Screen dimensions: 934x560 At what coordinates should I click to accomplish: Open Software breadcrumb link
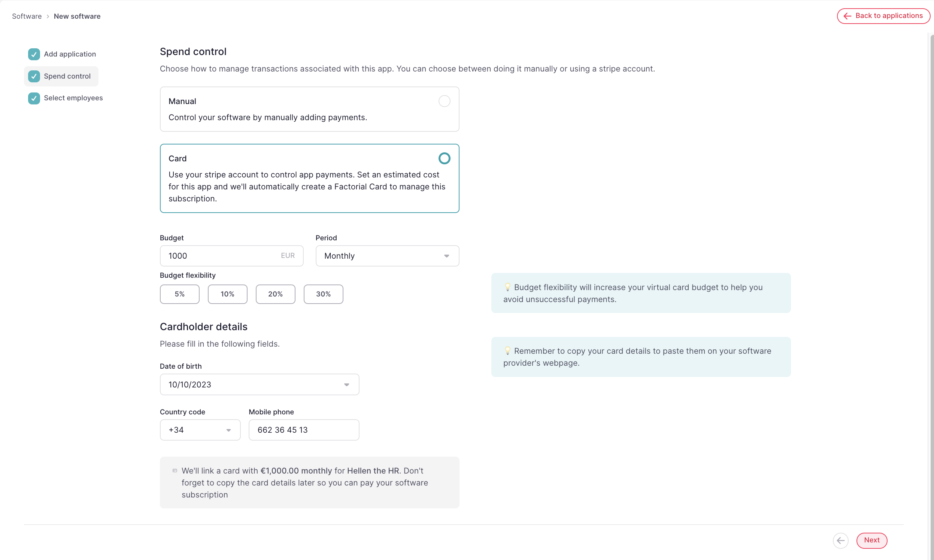click(x=27, y=16)
